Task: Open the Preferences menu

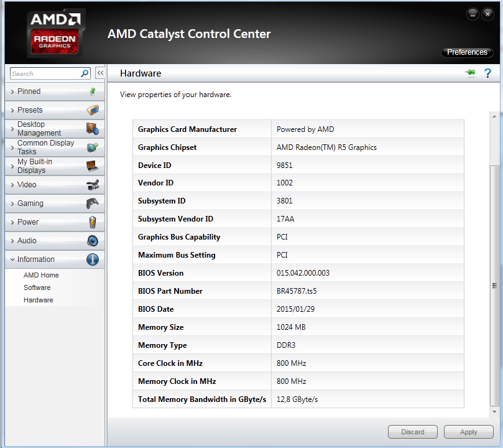Action: click(467, 52)
